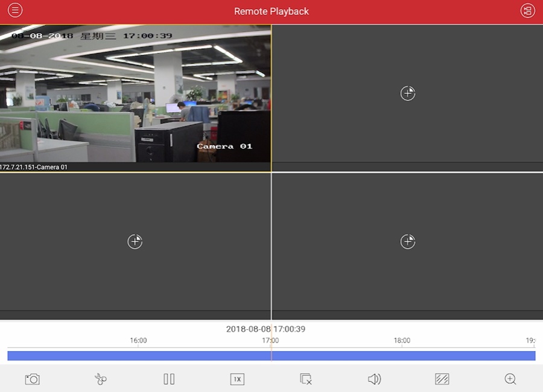Open the camera list in top-right corner
Screen dimensions: 543x392
527,11
